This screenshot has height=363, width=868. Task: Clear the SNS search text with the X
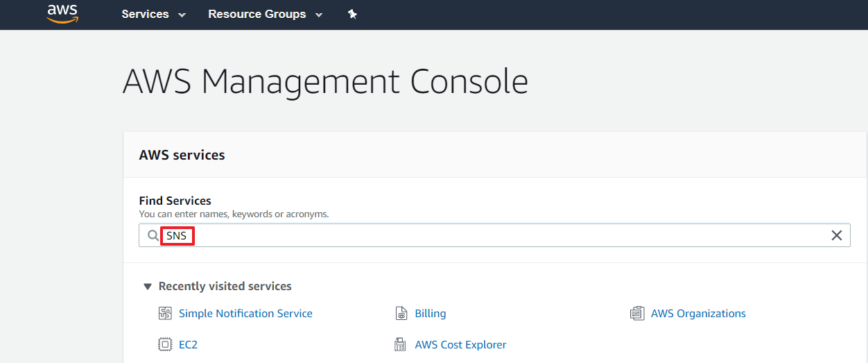coord(836,236)
